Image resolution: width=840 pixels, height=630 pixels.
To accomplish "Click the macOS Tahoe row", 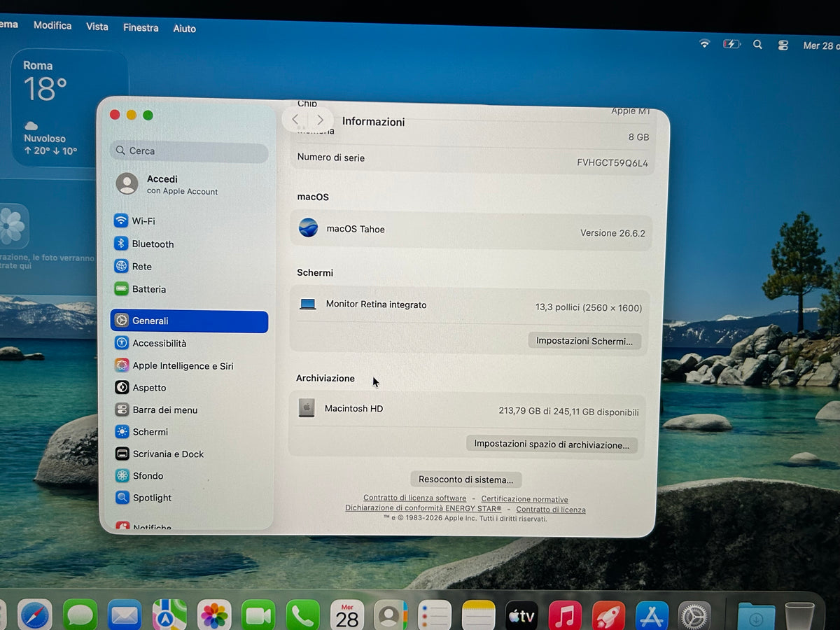I will 470,230.
